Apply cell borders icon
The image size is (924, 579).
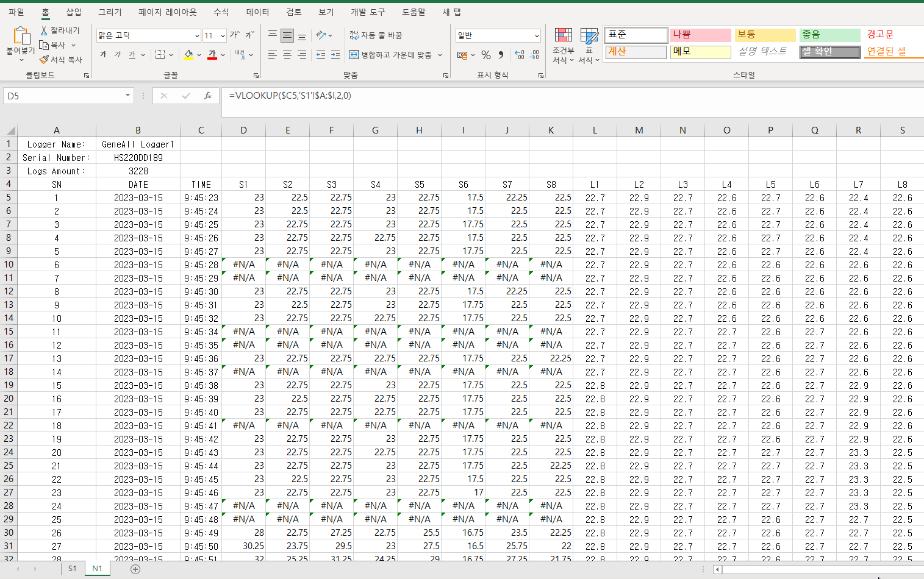click(x=160, y=55)
